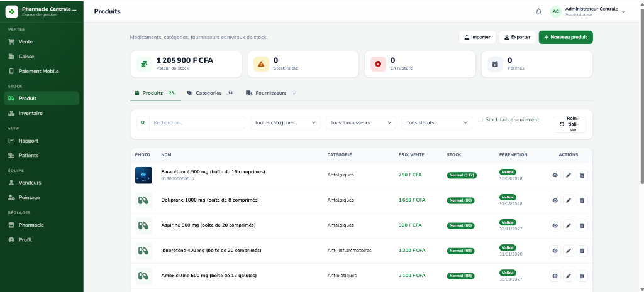Screen dimensions: 644x292
Task: Select Produit in the sidebar
Action: [42, 99]
